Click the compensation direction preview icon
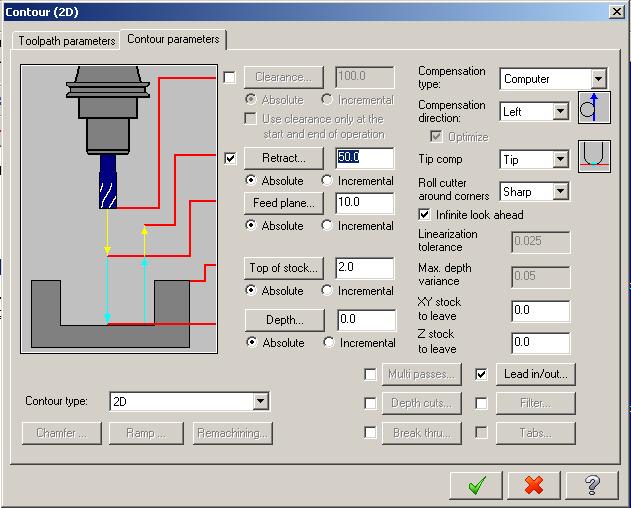This screenshot has width=631, height=508. point(594,107)
